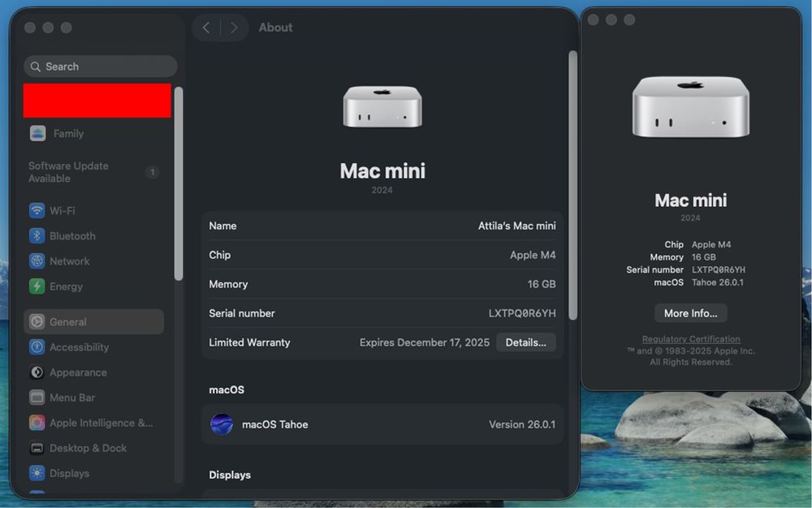Click Apple M4 in About This Mac window
Screen dimensions: 812x508
(711, 245)
